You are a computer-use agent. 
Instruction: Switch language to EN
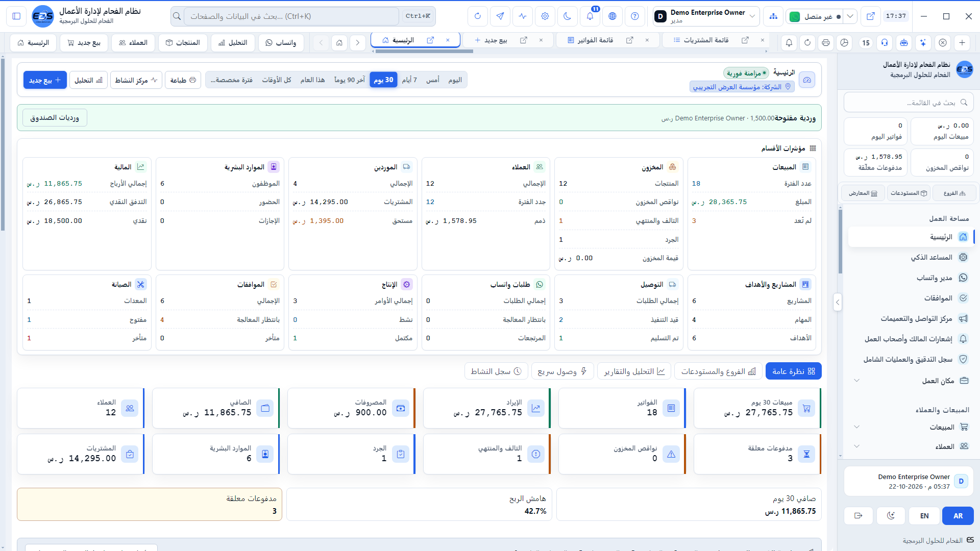[x=924, y=516]
